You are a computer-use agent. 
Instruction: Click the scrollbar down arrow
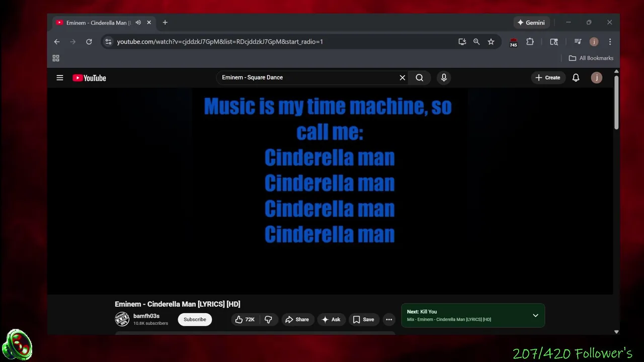pos(616,332)
